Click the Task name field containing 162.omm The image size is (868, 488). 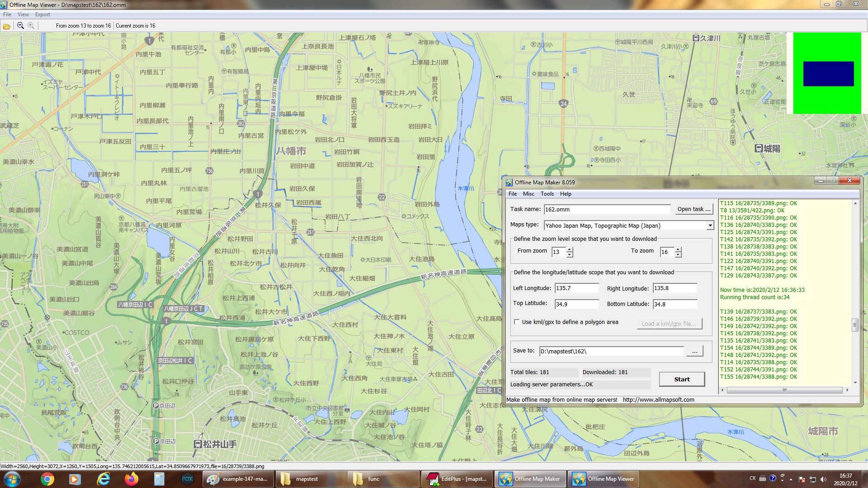(607, 209)
